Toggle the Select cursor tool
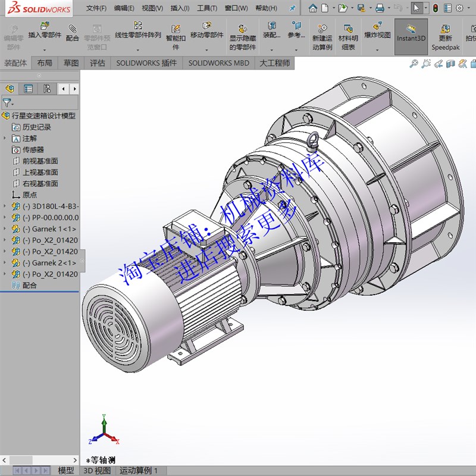 pos(416,8)
